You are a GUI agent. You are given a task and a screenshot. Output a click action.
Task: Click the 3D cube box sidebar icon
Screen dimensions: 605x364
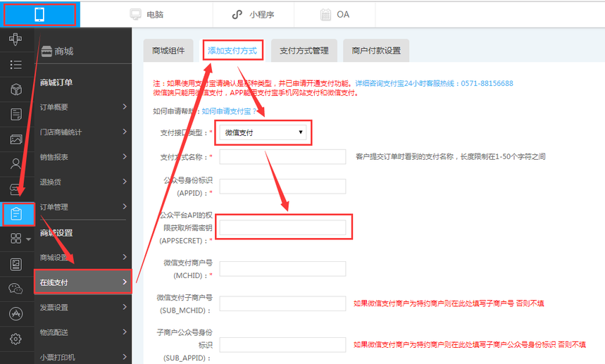click(15, 89)
